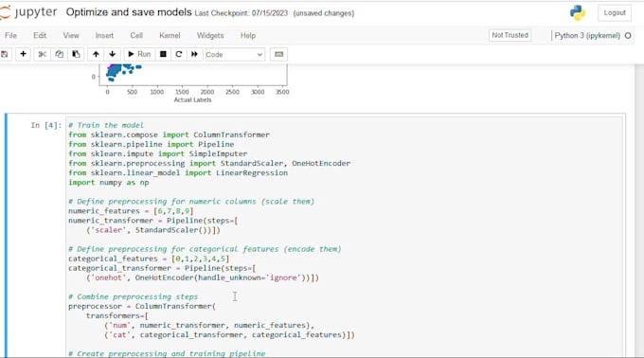Open the Widgets menu
The width and height of the screenshot is (644, 358).
coord(210,35)
